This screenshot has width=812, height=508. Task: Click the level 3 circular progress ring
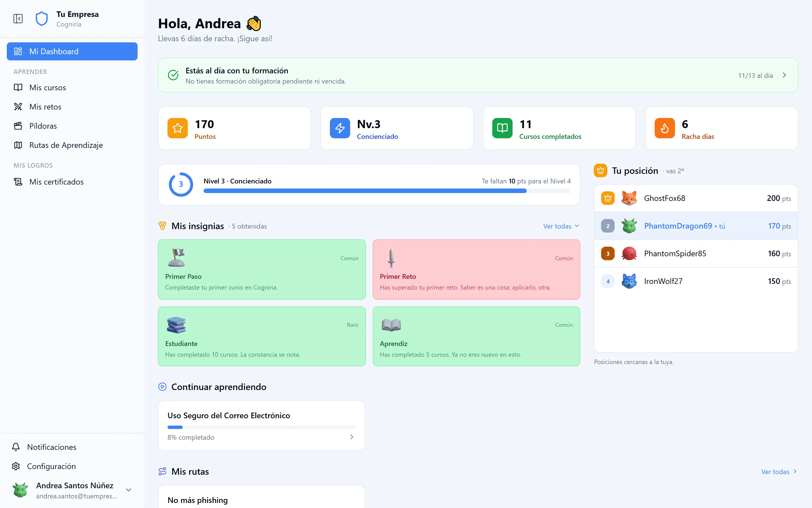tap(181, 185)
